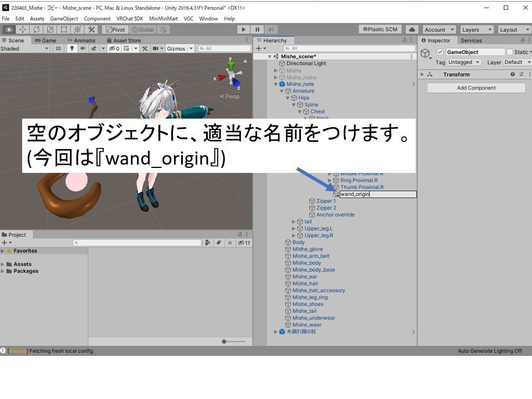This screenshot has height=399, width=532.
Task: Open the Layout dropdown
Action: point(514,29)
